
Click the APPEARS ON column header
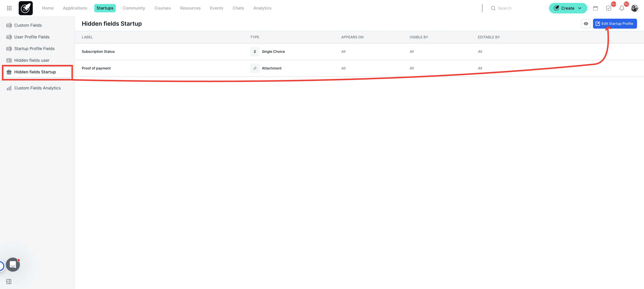(352, 37)
